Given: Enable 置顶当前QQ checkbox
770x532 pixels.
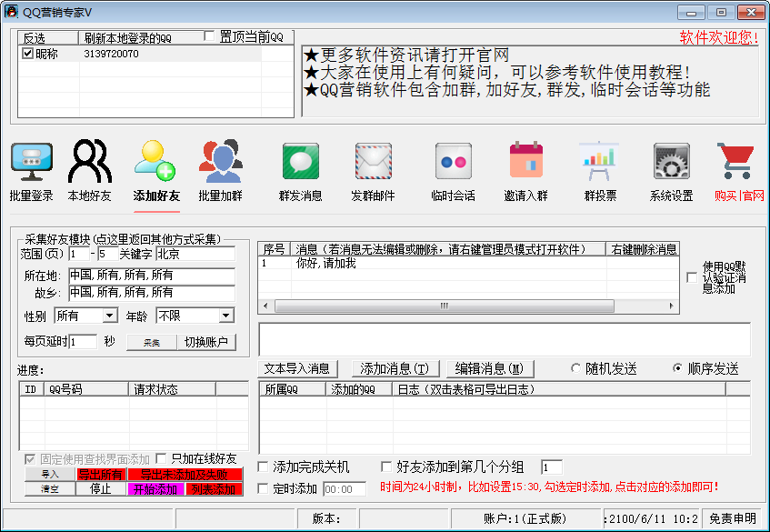Looking at the screenshot, I should click(x=209, y=35).
